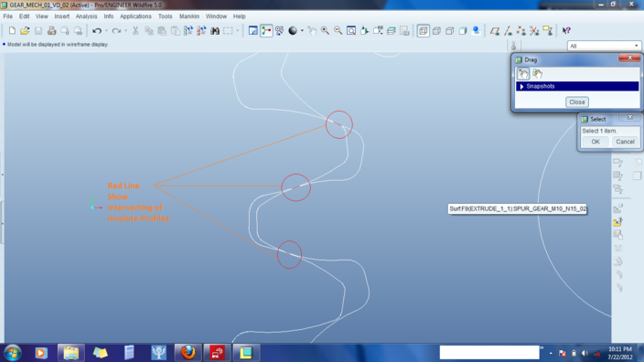This screenshot has height=362, width=644.
Task: Launch Firefox from the taskbar
Action: (x=188, y=353)
